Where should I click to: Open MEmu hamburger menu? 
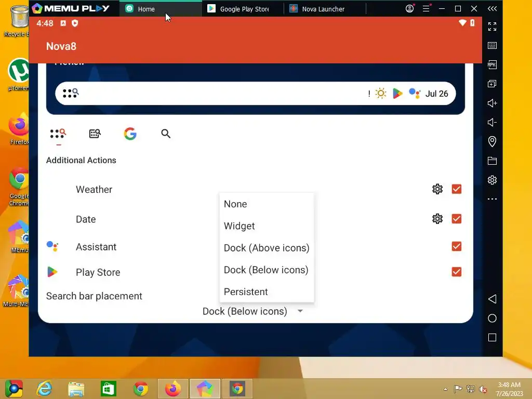pos(426,8)
